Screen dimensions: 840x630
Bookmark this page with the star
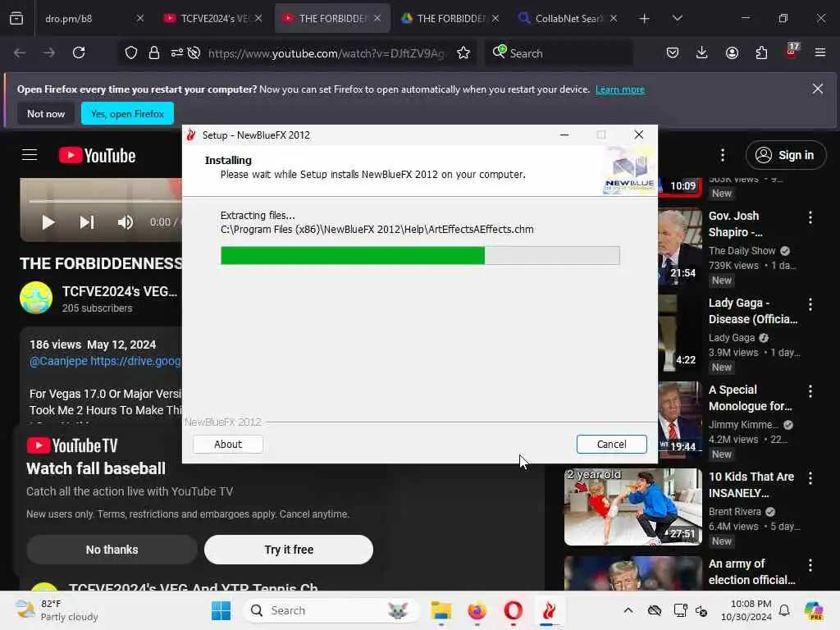click(x=463, y=52)
